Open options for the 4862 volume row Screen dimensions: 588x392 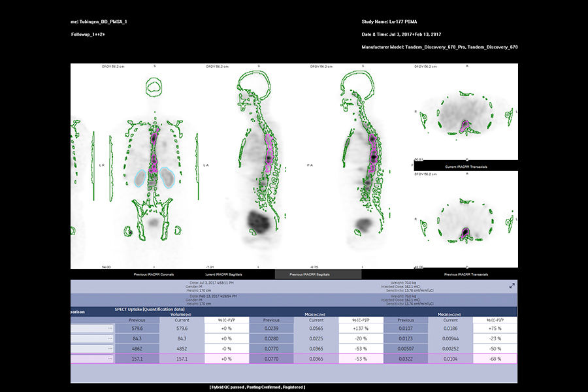(x=110, y=348)
